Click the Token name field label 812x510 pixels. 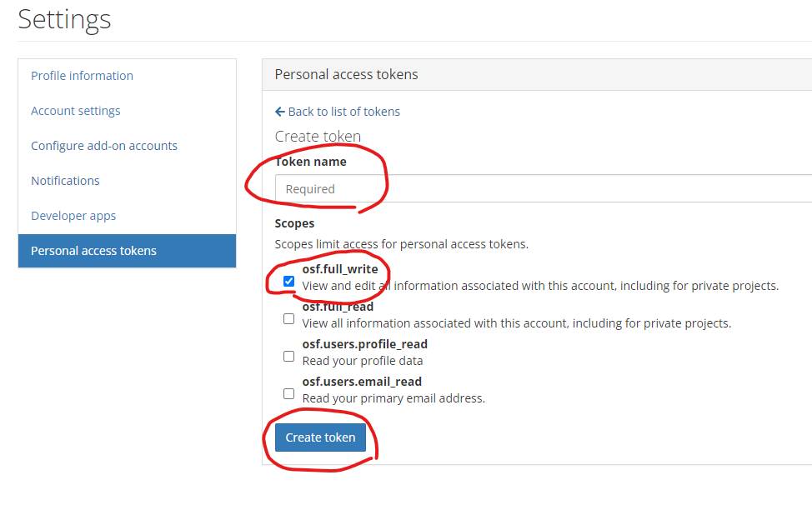coord(311,162)
